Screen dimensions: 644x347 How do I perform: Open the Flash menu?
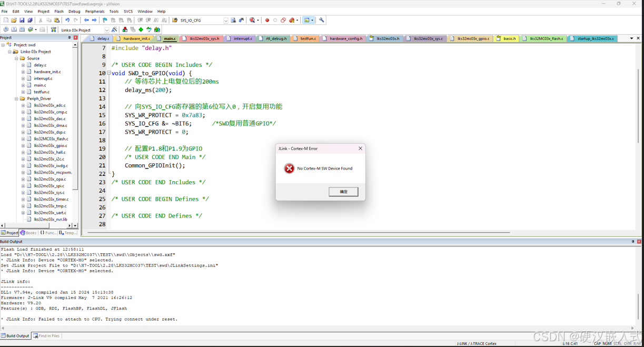(59, 11)
